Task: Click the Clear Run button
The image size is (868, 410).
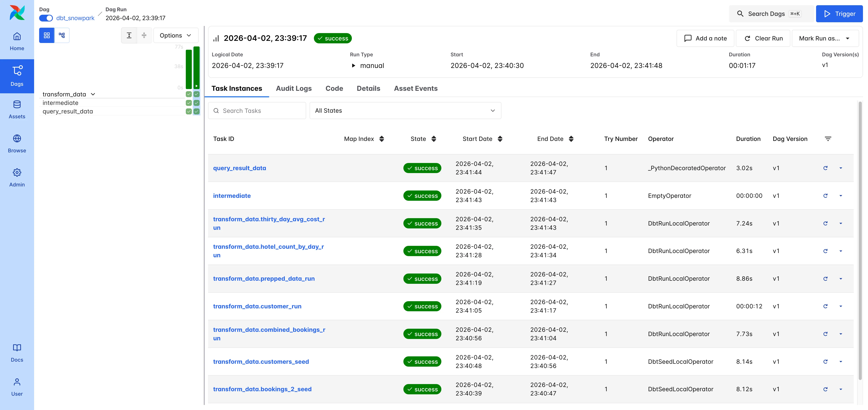Action: [763, 38]
